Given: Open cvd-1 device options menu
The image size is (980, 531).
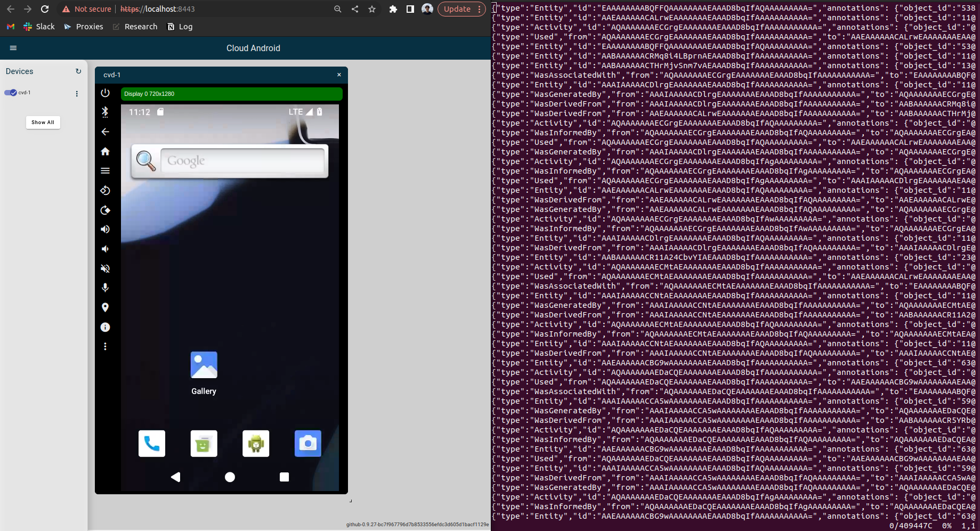Looking at the screenshot, I should 77,94.
